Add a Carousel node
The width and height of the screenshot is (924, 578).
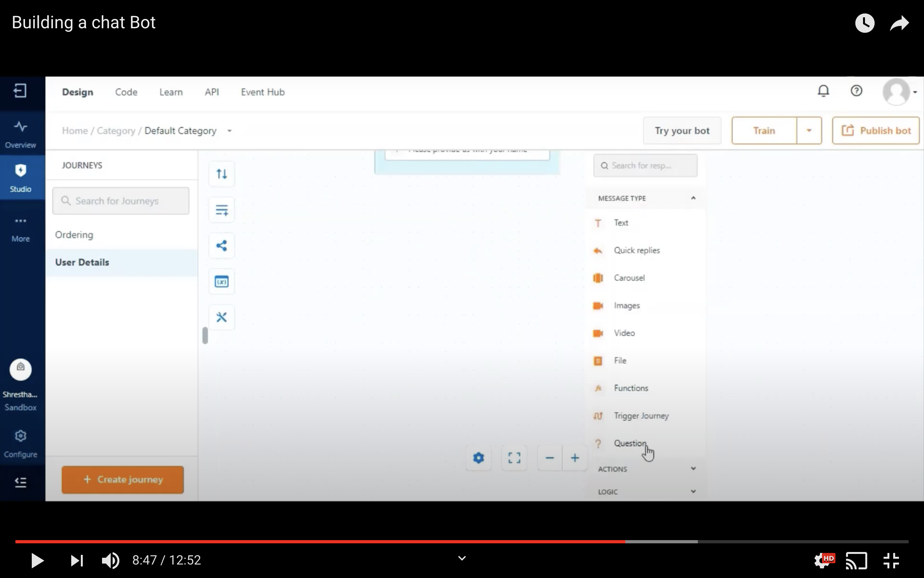click(x=645, y=278)
